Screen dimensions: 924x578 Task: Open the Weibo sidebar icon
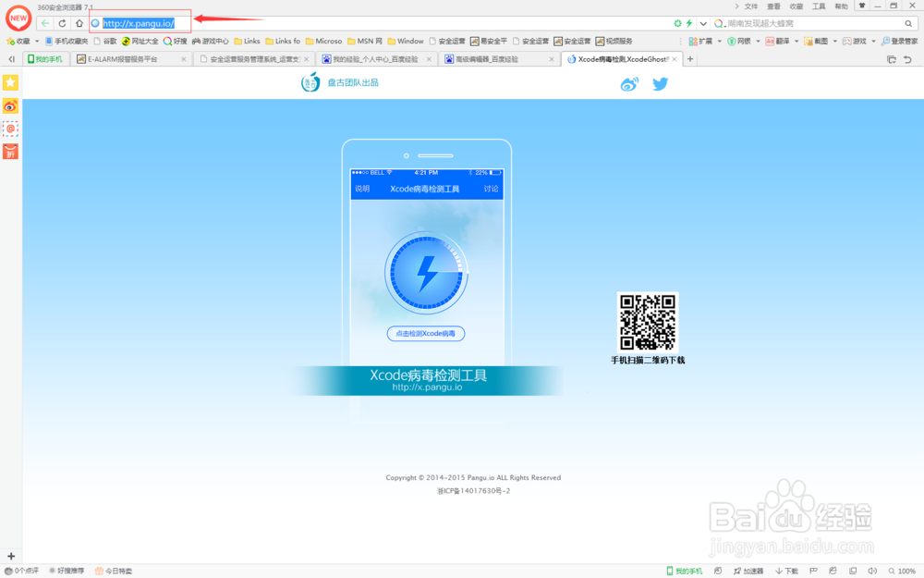[10, 106]
